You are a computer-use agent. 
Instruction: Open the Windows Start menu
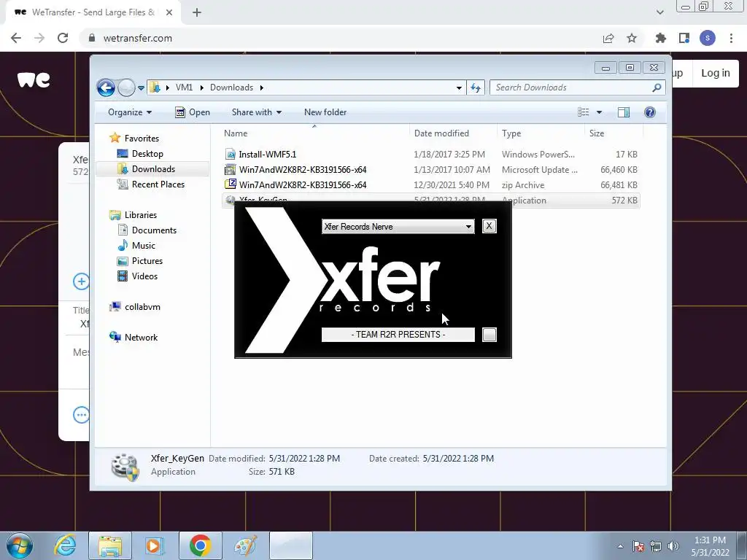click(x=20, y=545)
